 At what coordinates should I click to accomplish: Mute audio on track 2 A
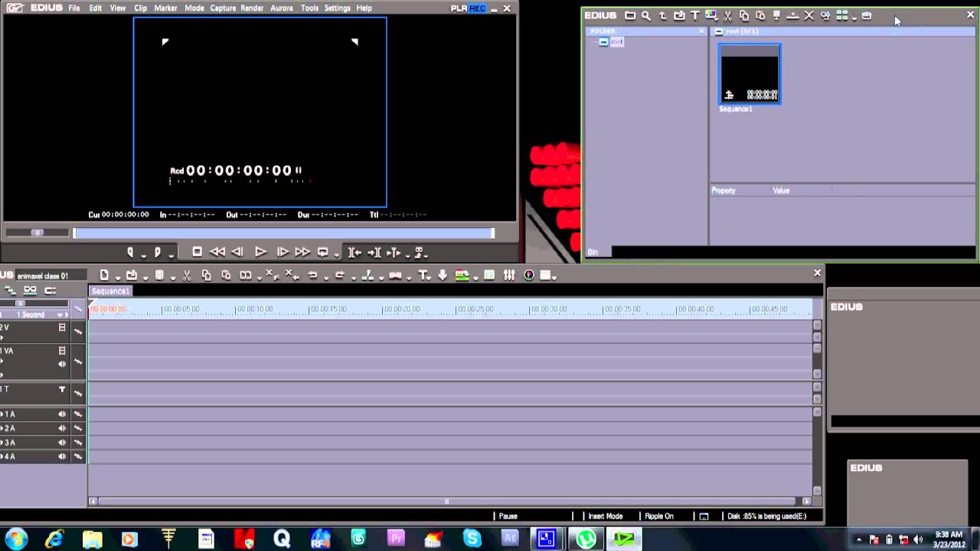click(62, 429)
